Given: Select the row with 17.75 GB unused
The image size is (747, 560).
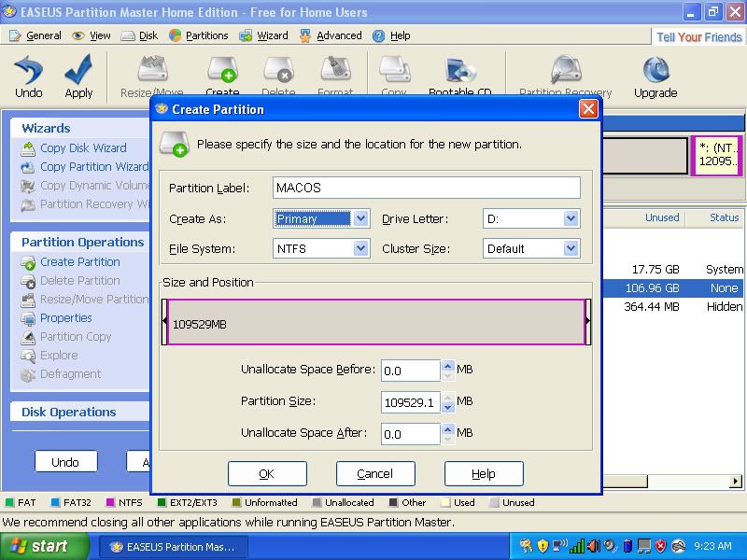Looking at the screenshot, I should point(673,270).
